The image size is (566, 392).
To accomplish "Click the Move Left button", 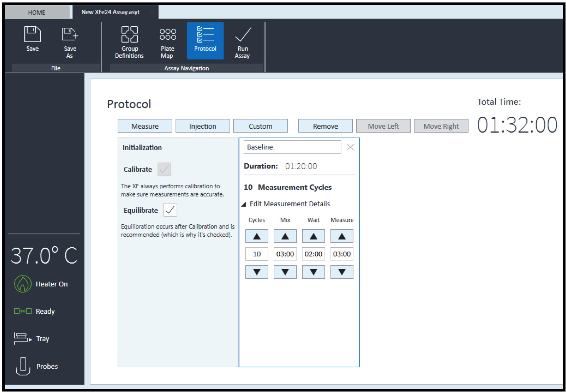I will pos(383,126).
